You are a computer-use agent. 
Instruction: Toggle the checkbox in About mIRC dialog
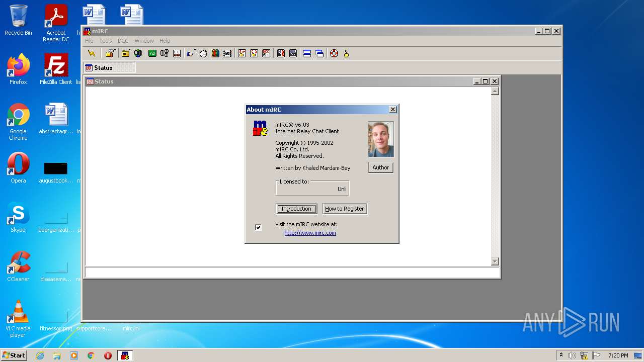pos(258,227)
